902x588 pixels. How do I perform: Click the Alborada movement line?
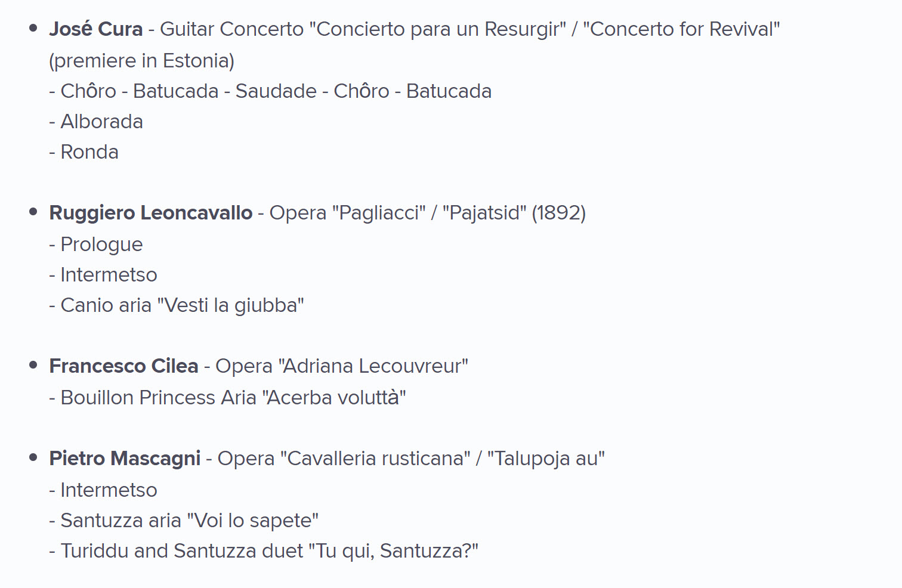pyautogui.click(x=96, y=122)
